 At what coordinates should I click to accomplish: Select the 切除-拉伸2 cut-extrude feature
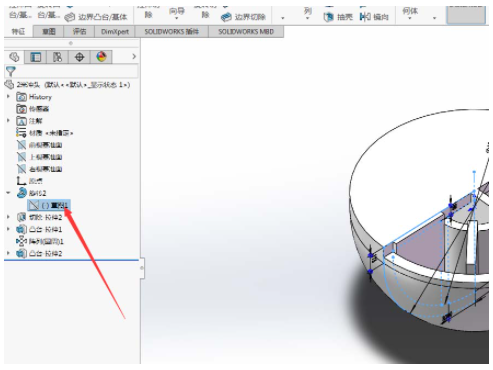click(x=39, y=217)
